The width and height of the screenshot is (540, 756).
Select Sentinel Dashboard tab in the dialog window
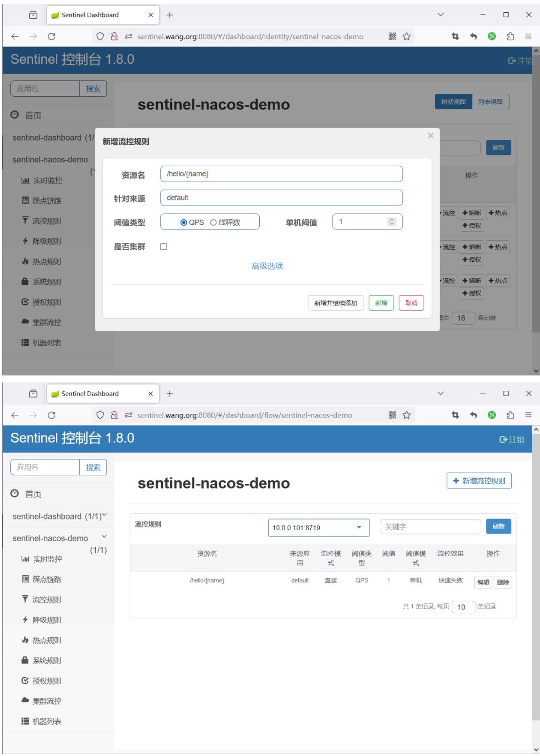coord(102,15)
